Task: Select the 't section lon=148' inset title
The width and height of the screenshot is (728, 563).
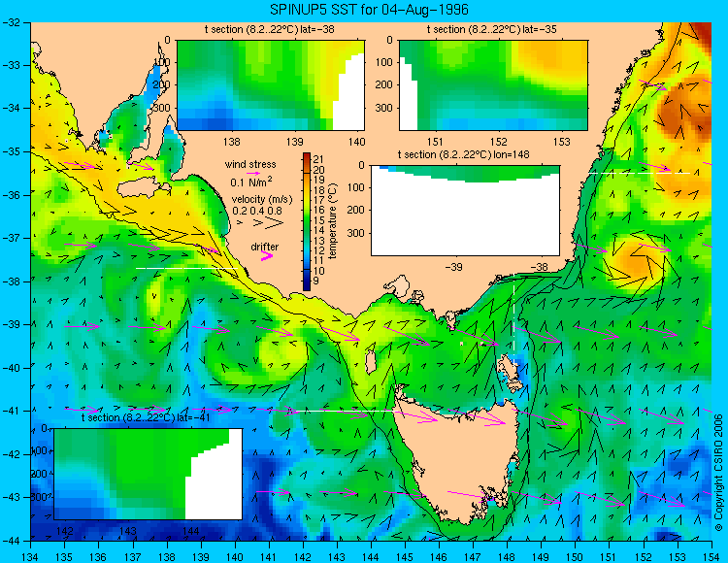Action: (464, 154)
